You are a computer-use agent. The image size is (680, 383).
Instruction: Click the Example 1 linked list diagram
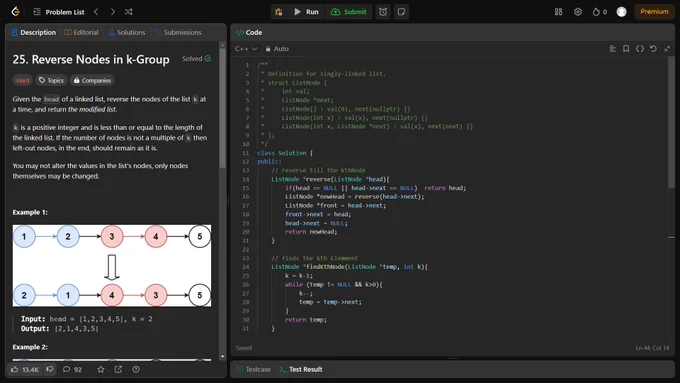[x=112, y=265]
